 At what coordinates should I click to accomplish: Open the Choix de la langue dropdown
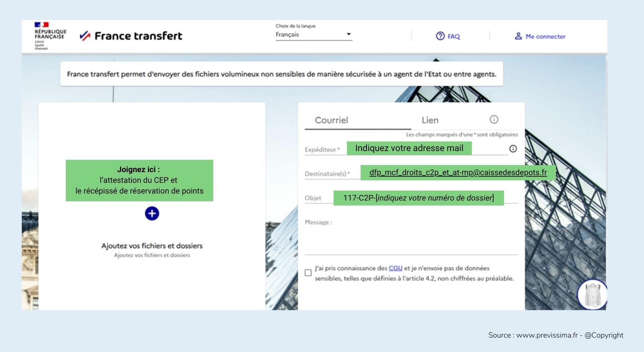[313, 35]
